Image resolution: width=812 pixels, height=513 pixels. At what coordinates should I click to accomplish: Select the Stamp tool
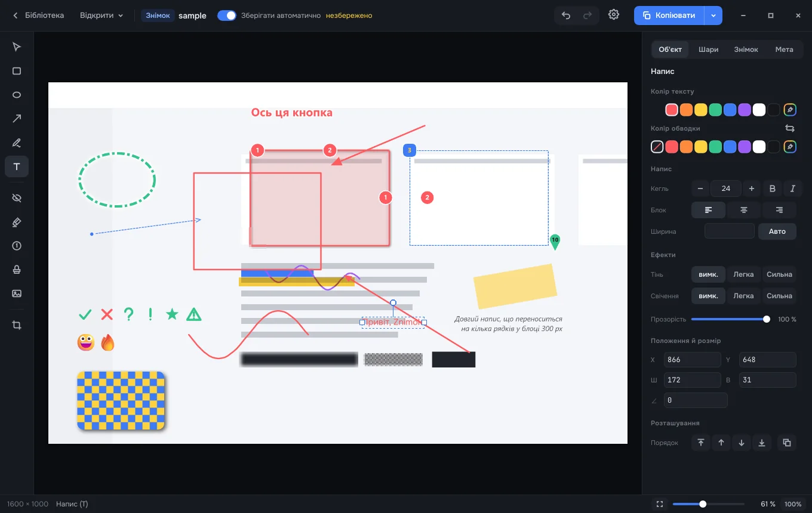17,270
